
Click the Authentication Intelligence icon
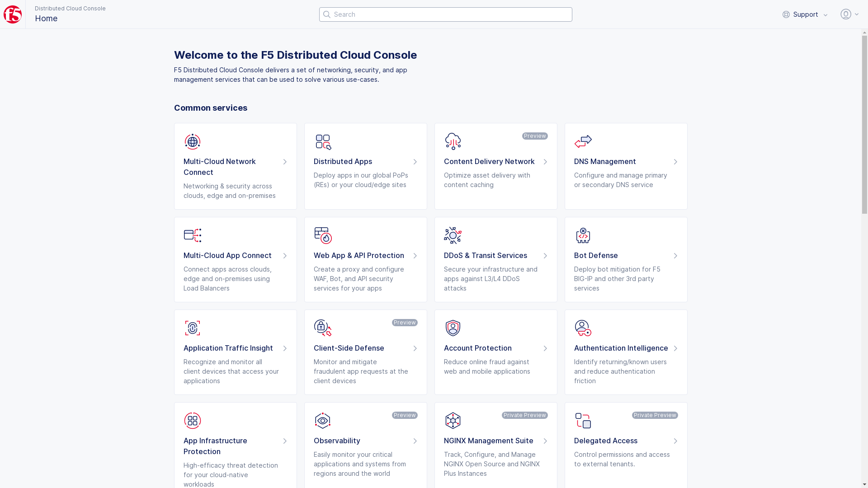point(583,328)
